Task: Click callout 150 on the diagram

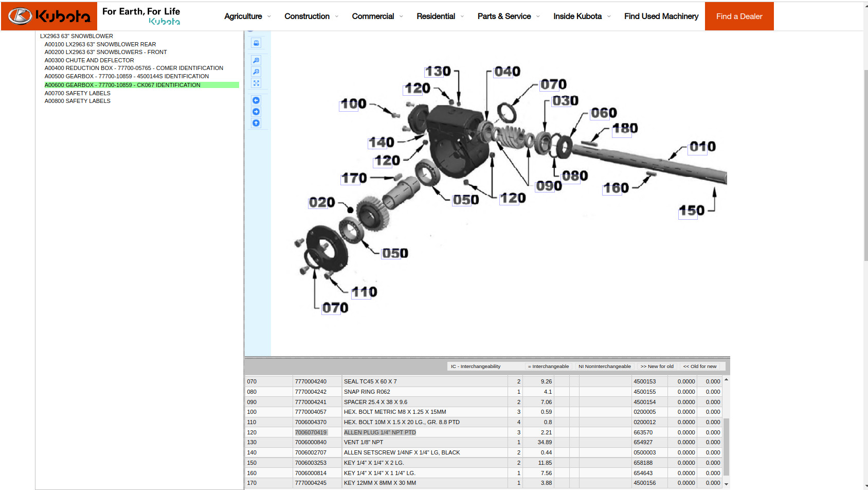Action: pos(692,211)
